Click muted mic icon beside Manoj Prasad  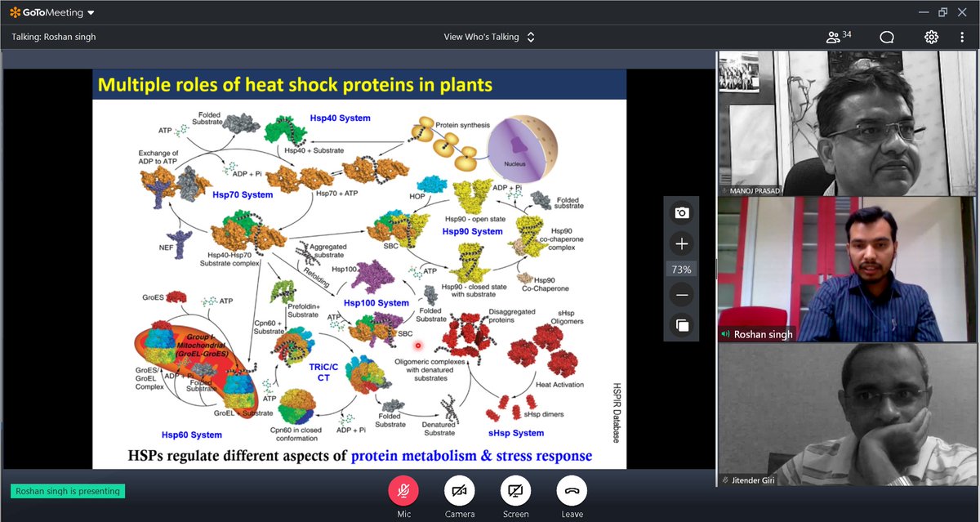[724, 190]
